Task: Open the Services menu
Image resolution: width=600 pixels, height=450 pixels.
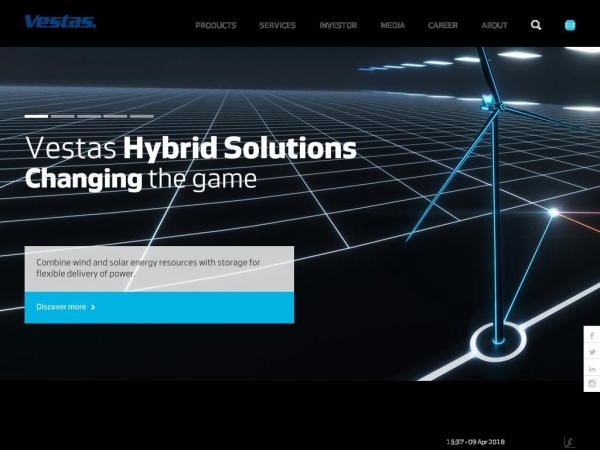Action: (277, 25)
